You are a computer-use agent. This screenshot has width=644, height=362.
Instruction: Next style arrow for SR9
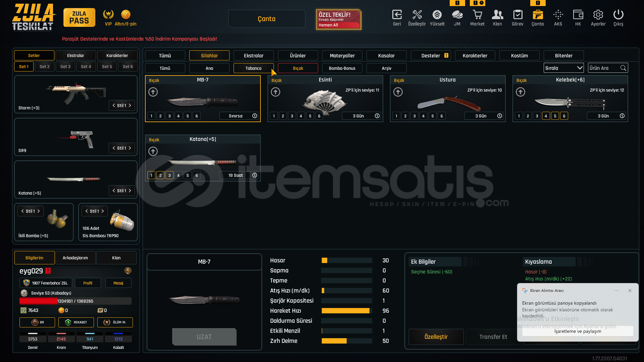click(x=130, y=148)
